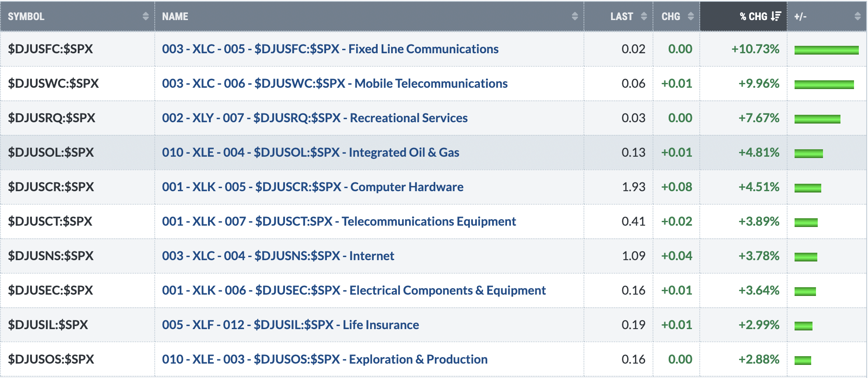Viewport: 868px width, 378px height.
Task: Open the Computer Hardware link
Action: point(312,187)
